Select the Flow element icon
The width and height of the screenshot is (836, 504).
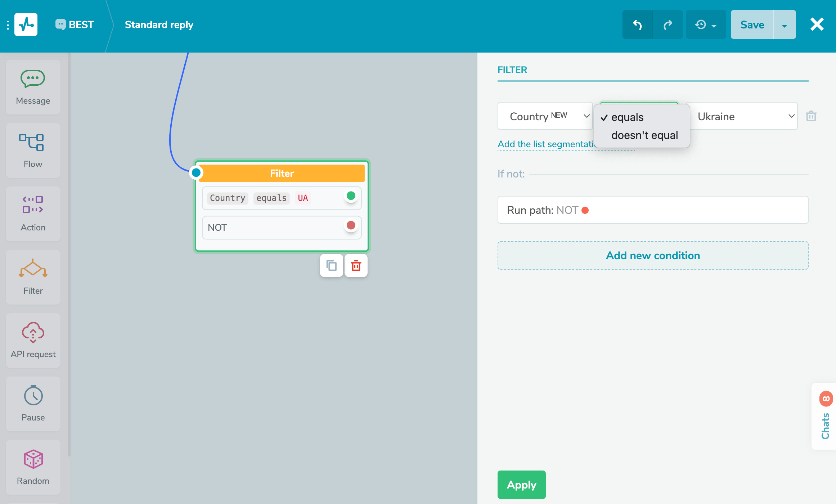coord(32,143)
